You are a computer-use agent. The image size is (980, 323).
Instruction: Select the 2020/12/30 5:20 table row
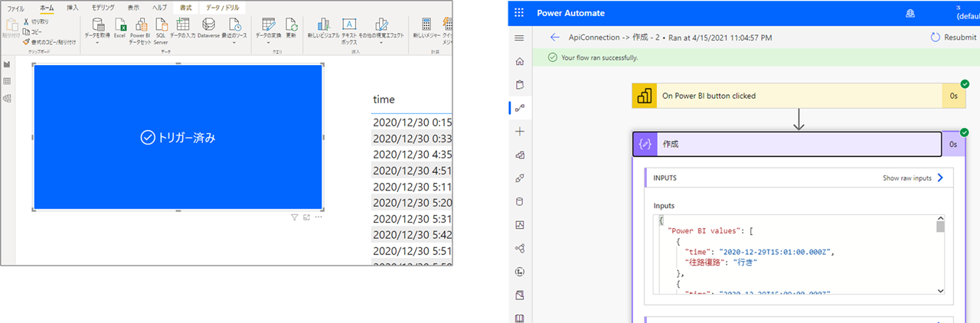click(x=411, y=202)
